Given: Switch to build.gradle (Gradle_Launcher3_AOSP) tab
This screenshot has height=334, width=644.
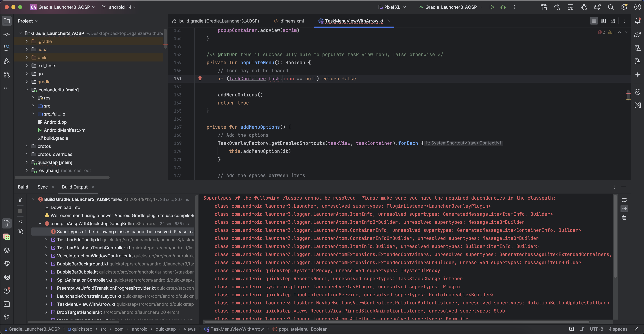Looking at the screenshot, I should point(215,21).
